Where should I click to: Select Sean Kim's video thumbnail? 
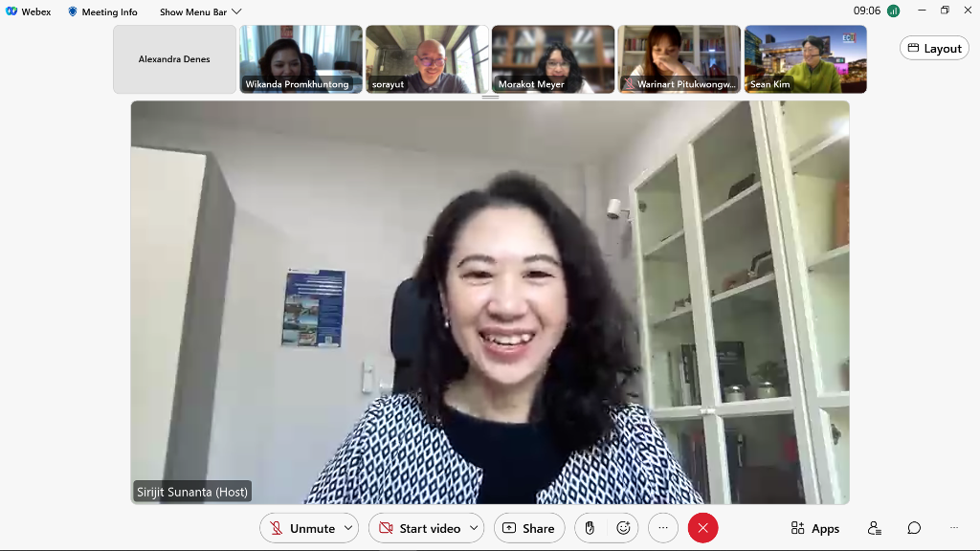point(805,59)
